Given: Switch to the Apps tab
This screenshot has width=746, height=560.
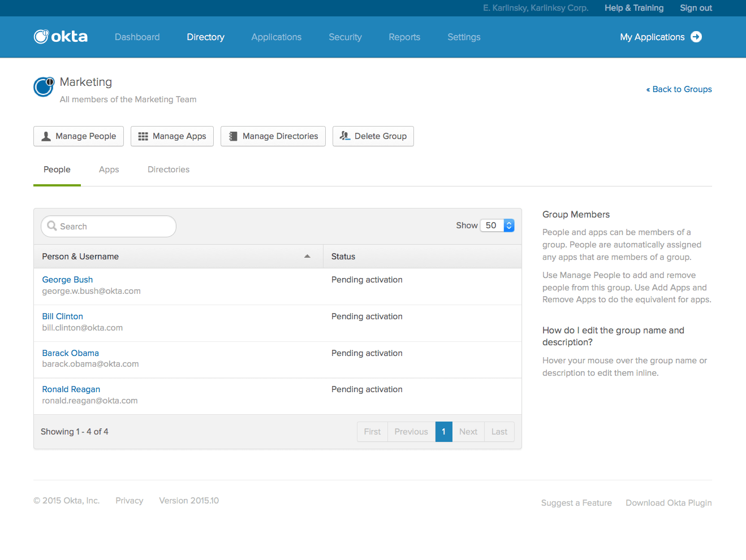Looking at the screenshot, I should [x=109, y=170].
